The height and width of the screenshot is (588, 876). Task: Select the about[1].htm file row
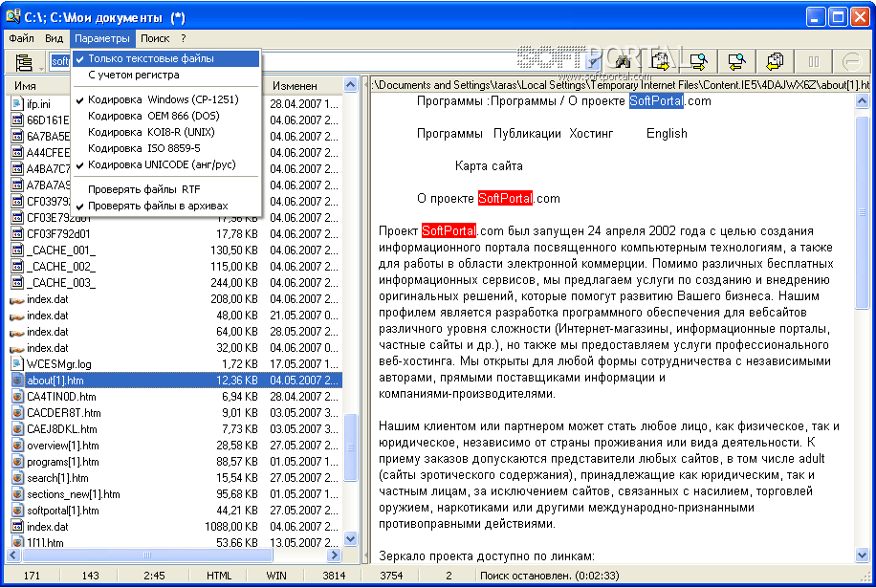[x=175, y=381]
